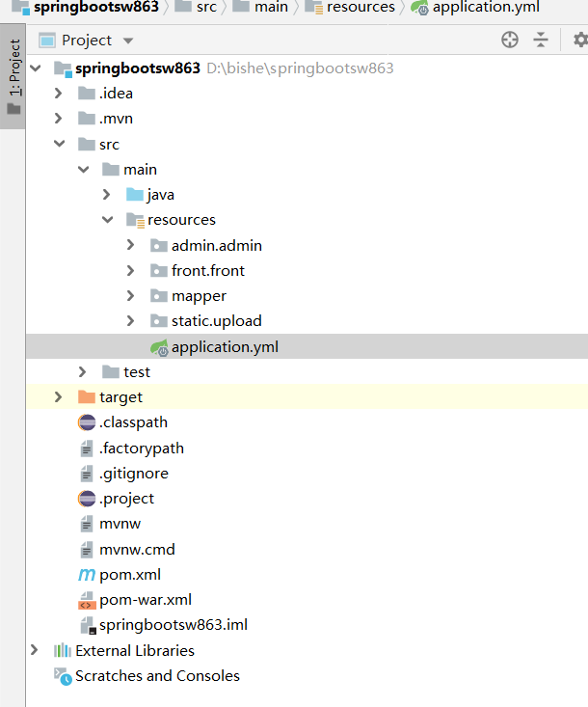Screen dimensions: 588x707
Task: Click the Collapse All icon in Project panel
Action: click(x=541, y=40)
